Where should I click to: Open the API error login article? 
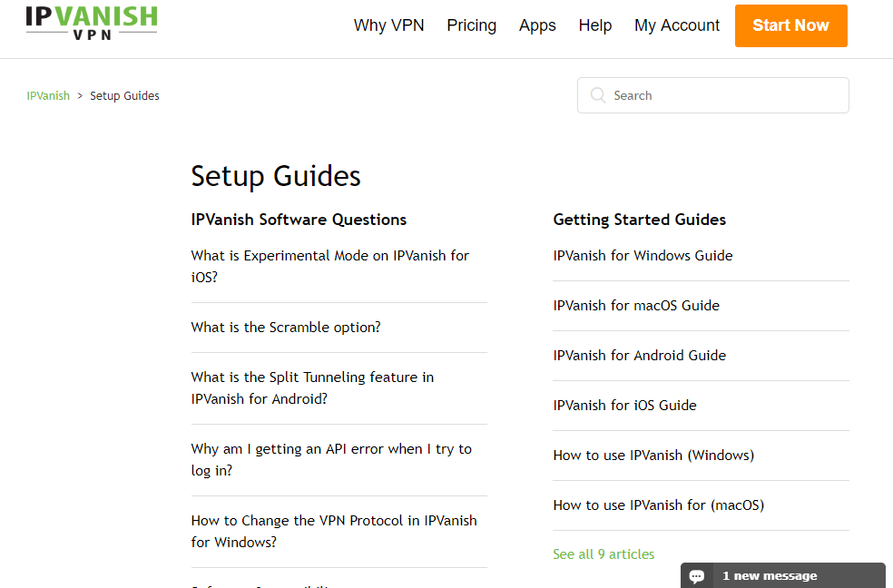[331, 460]
